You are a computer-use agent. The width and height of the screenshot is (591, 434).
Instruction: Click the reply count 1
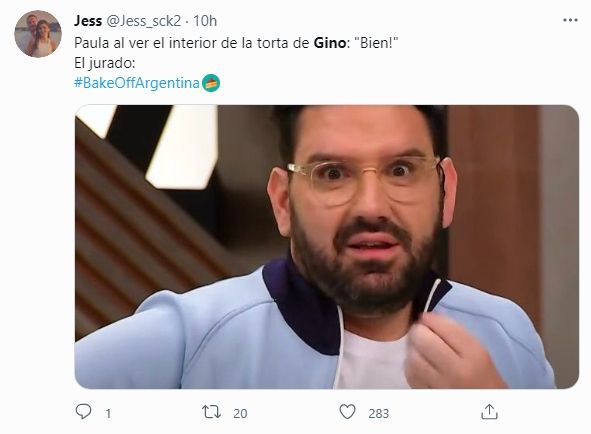click(x=108, y=414)
